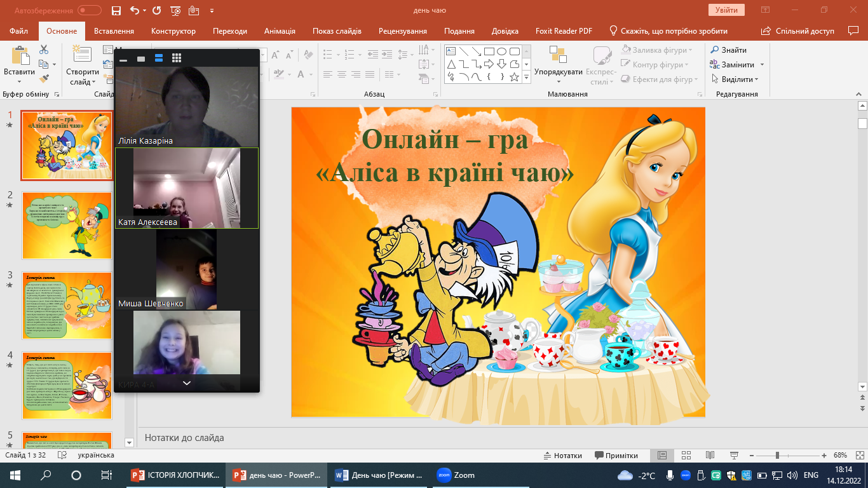This screenshot has height=488, width=868.
Task: Click the slide title Онлайн – гра
Action: point(444,139)
